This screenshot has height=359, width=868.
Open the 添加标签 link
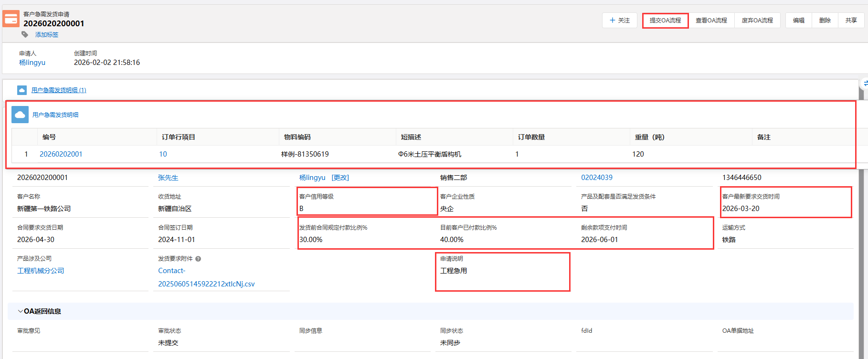pyautogui.click(x=47, y=35)
